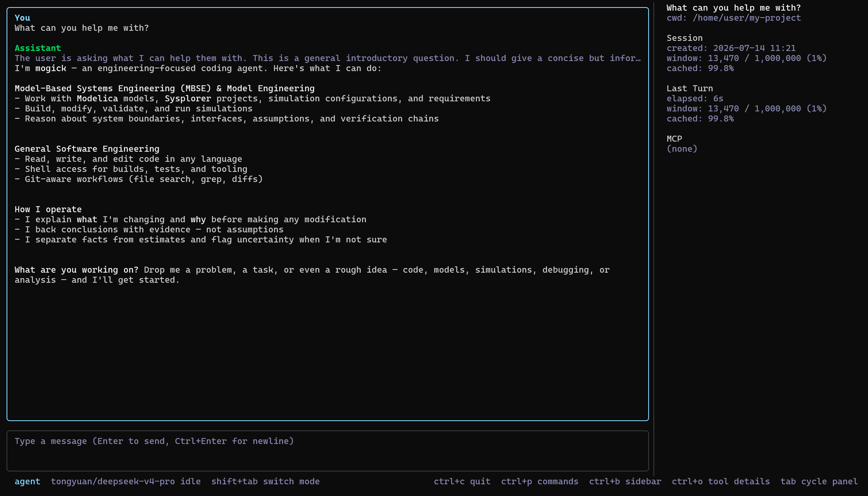Click the 'How I operate' heading
The height and width of the screenshot is (496, 868).
click(x=48, y=209)
